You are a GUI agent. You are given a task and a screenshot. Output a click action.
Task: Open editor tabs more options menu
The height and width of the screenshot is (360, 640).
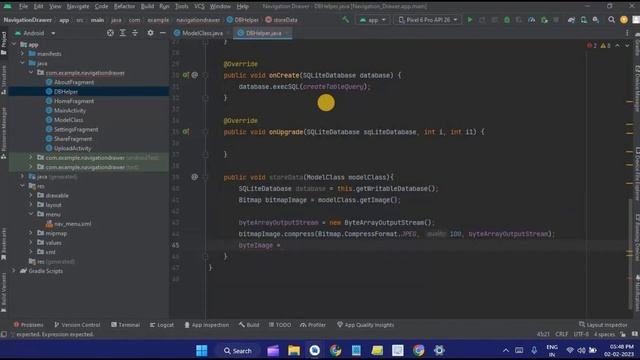click(x=627, y=33)
